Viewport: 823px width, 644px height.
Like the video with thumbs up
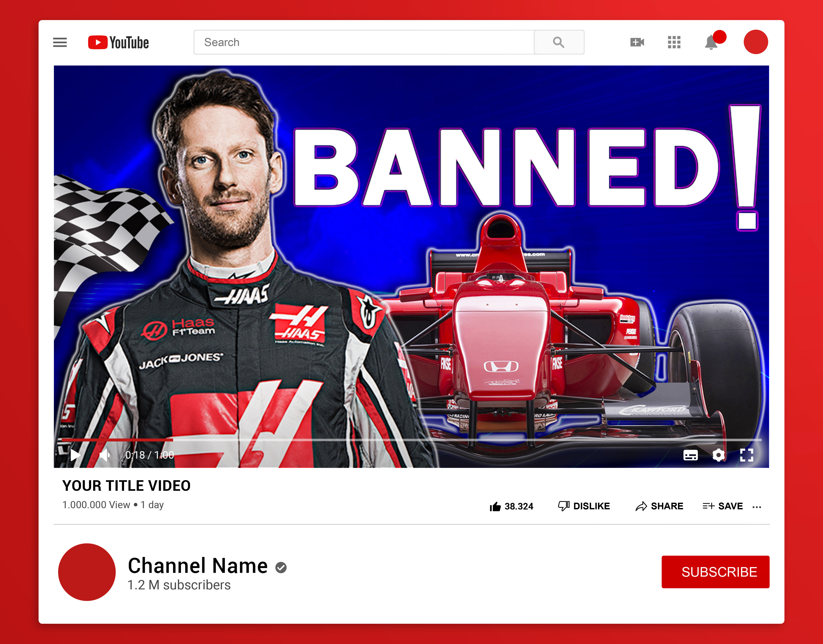tap(511, 506)
